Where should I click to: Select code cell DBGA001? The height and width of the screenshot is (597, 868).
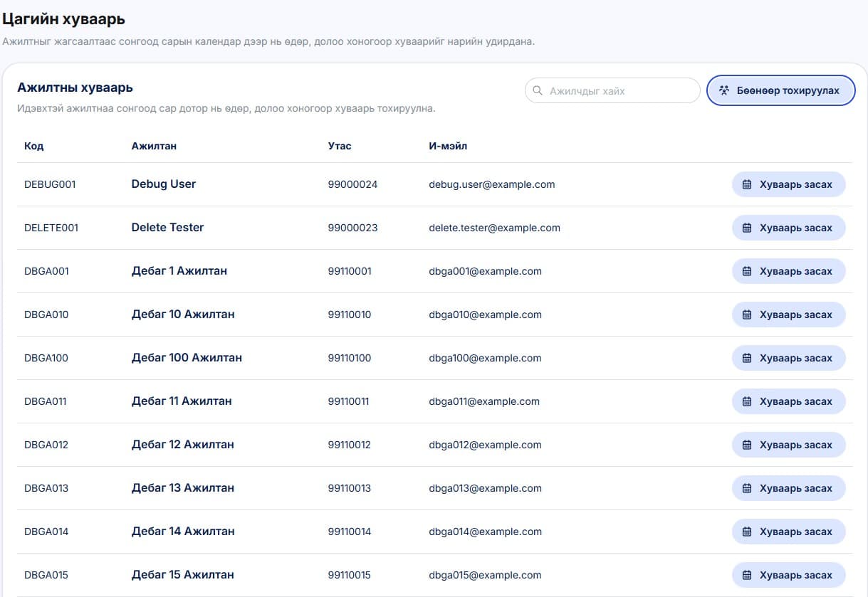pos(46,271)
